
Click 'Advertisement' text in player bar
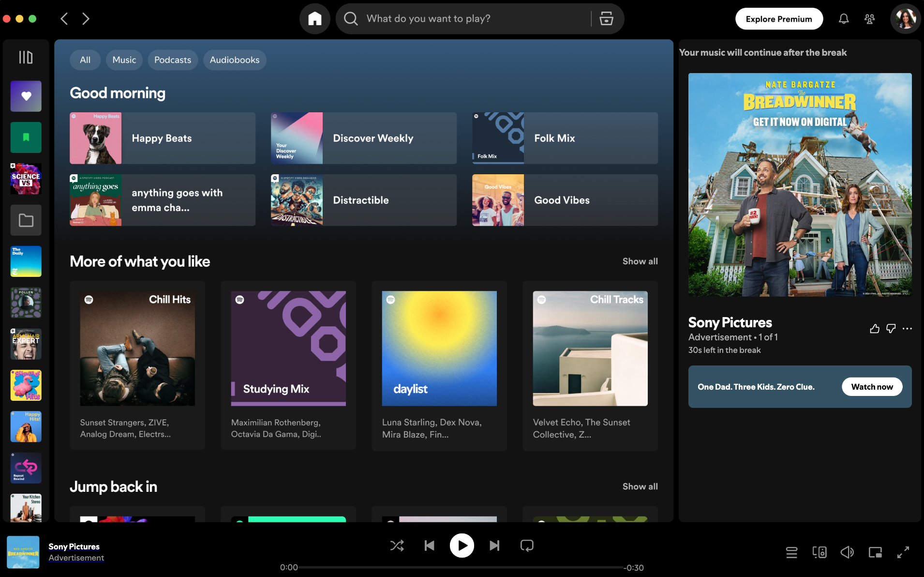tap(76, 558)
